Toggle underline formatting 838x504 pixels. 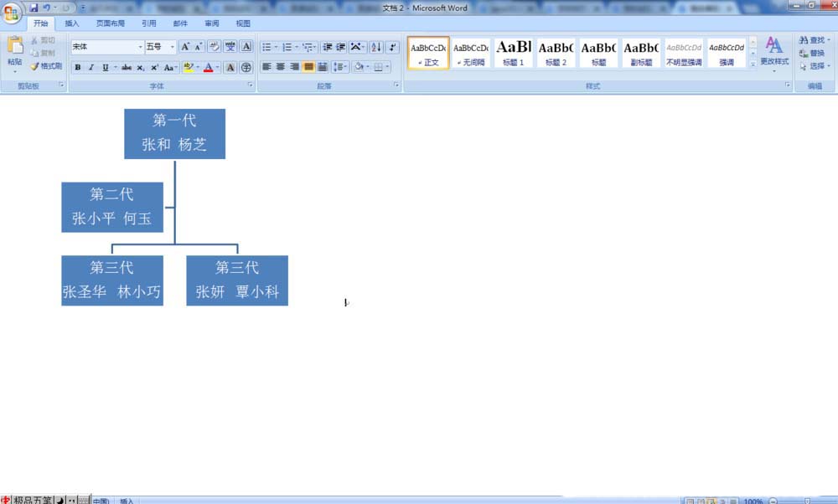(106, 67)
